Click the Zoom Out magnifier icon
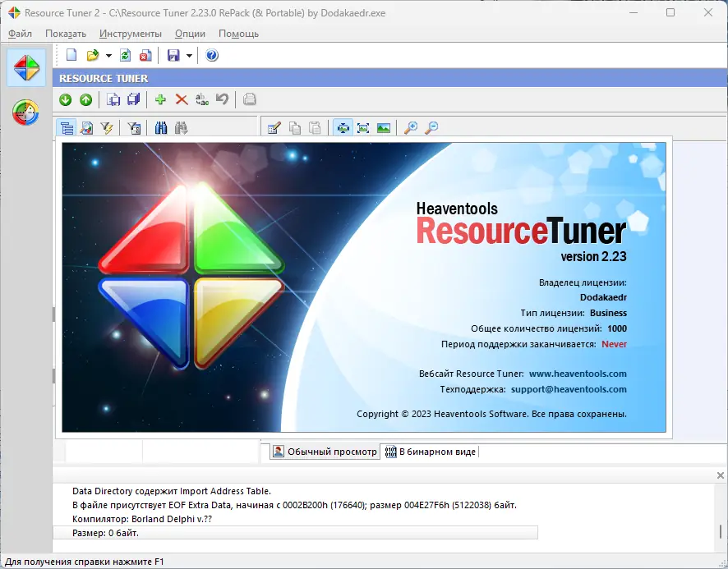 tap(431, 127)
